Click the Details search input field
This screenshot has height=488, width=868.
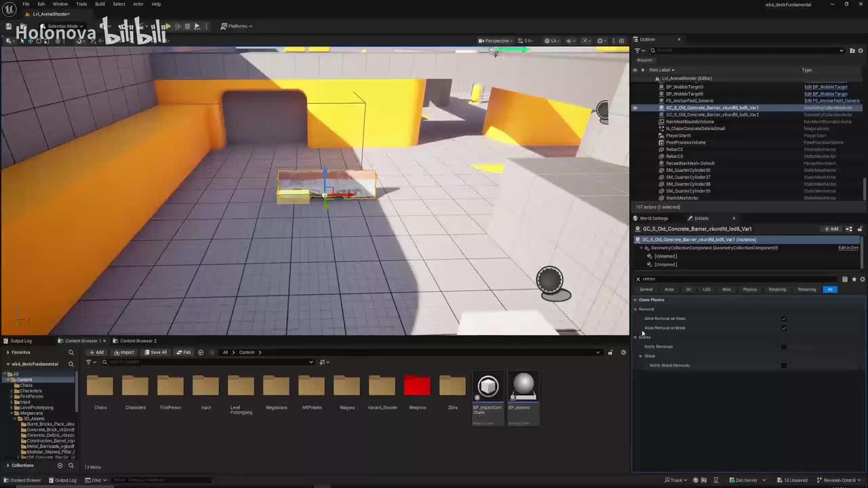tap(739, 279)
